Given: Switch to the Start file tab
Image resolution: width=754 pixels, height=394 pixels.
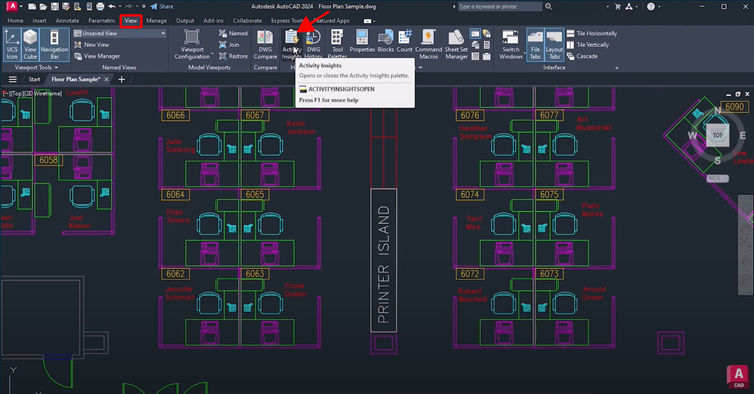Looking at the screenshot, I should click(34, 79).
